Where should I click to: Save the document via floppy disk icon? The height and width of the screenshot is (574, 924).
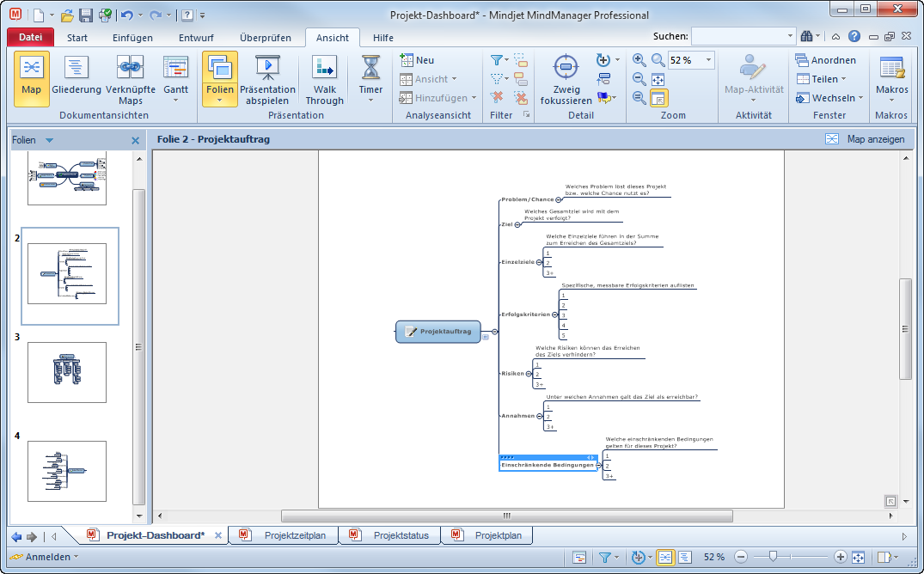(85, 15)
